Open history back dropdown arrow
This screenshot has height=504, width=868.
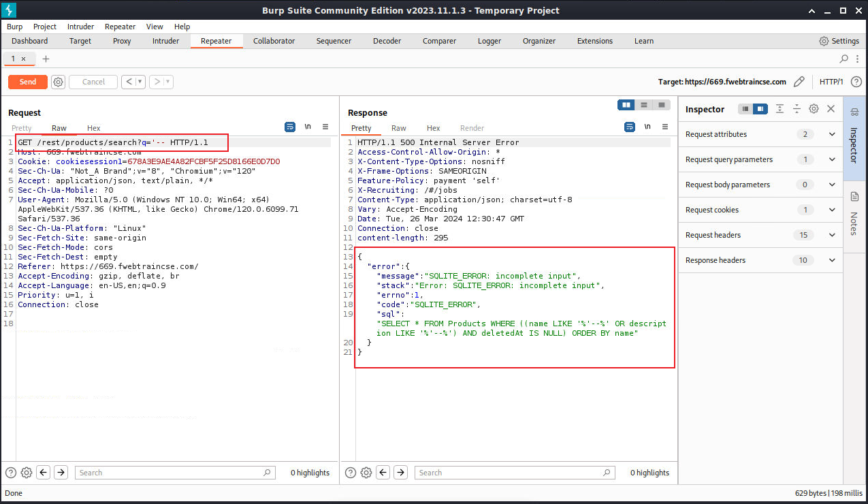click(x=140, y=82)
